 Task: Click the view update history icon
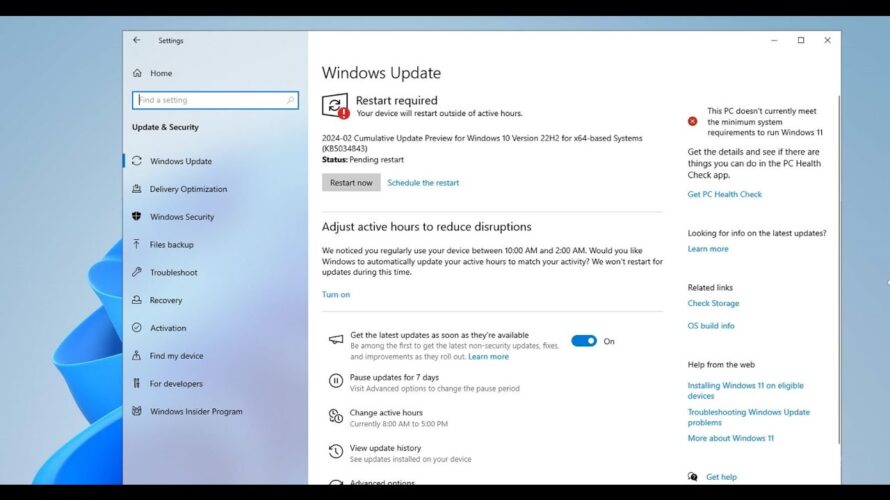(336, 452)
